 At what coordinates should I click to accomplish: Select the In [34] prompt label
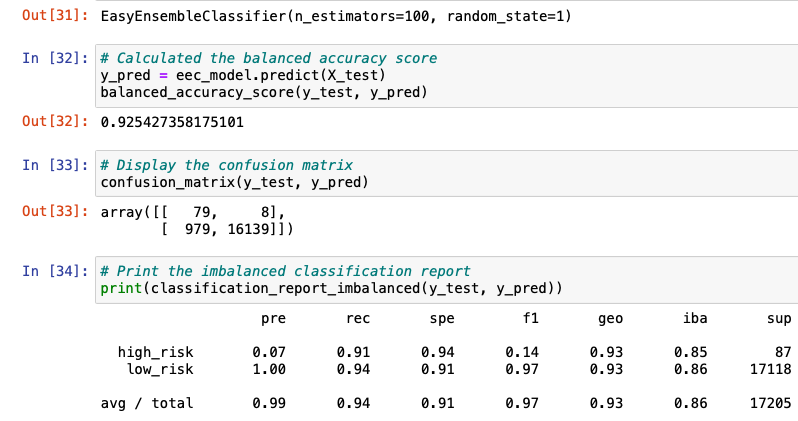point(55,271)
